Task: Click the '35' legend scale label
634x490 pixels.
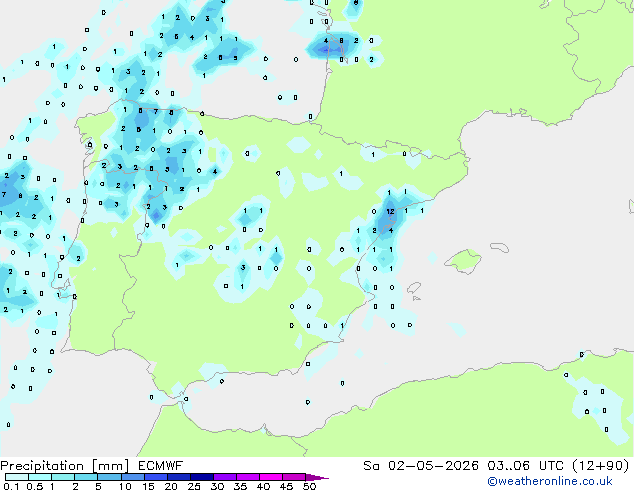Action: tap(240, 486)
